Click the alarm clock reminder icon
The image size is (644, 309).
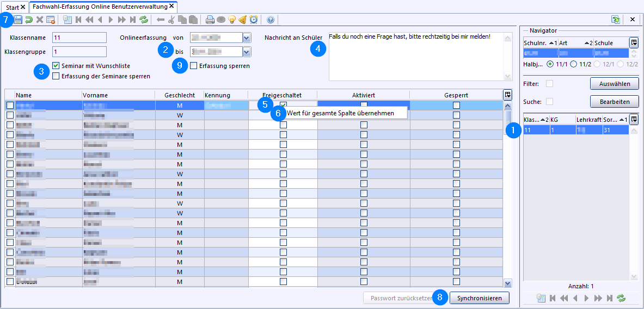tap(254, 19)
